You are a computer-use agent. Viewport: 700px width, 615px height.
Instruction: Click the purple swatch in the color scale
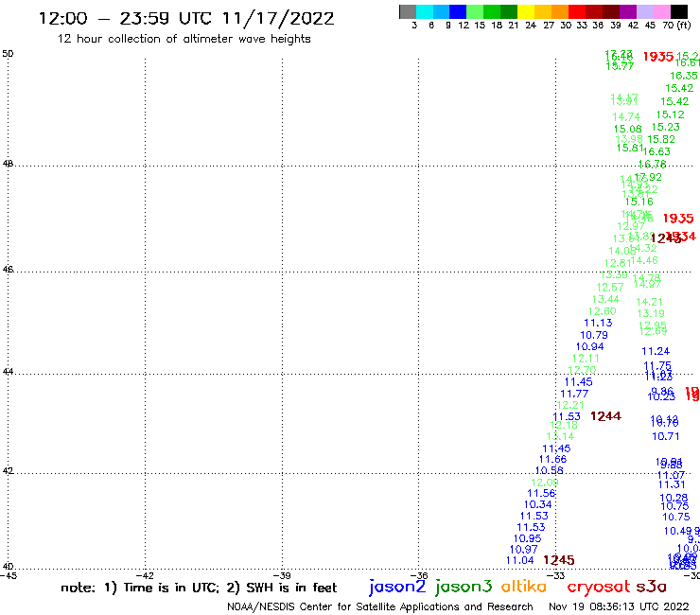pos(628,11)
